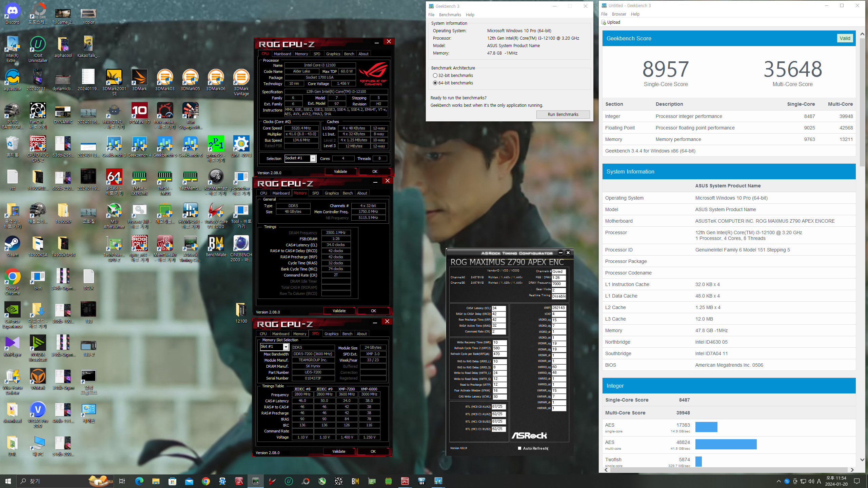Click the CAS# Latency (tCL) field showing 34
The width and height of the screenshot is (868, 488).
(x=499, y=308)
